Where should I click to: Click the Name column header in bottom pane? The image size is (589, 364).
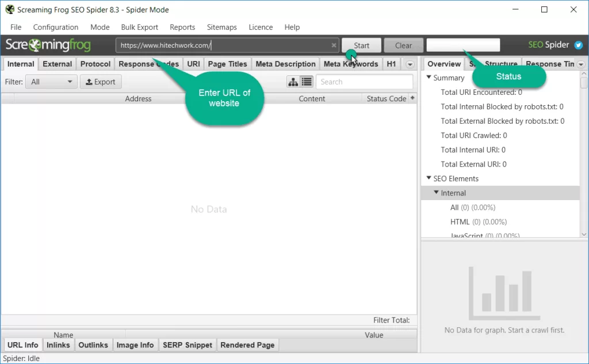click(x=63, y=334)
